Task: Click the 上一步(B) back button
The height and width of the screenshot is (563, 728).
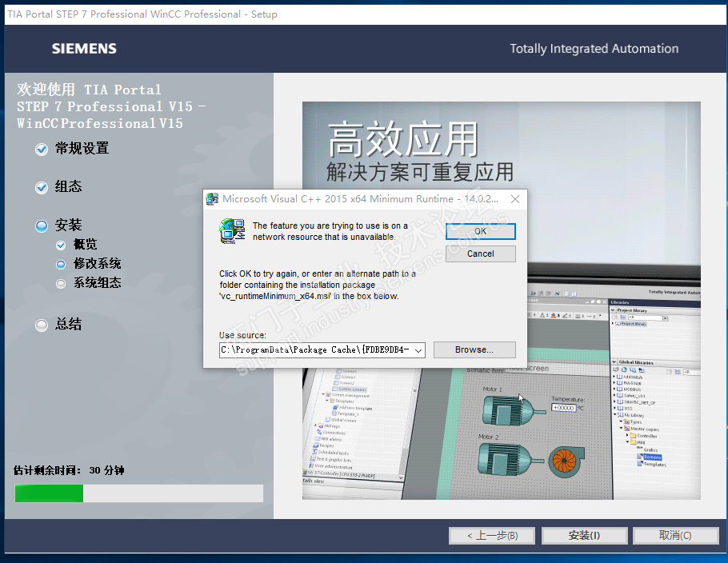Action: [492, 536]
